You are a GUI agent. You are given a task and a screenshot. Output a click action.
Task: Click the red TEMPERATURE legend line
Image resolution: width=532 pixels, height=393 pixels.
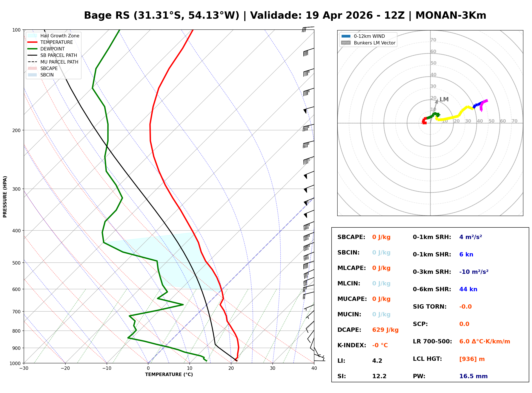click(32, 42)
